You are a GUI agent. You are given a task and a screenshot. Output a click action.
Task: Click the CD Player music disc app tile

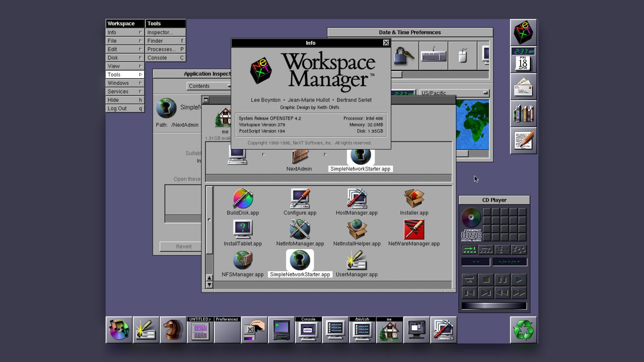pyautogui.click(x=119, y=330)
